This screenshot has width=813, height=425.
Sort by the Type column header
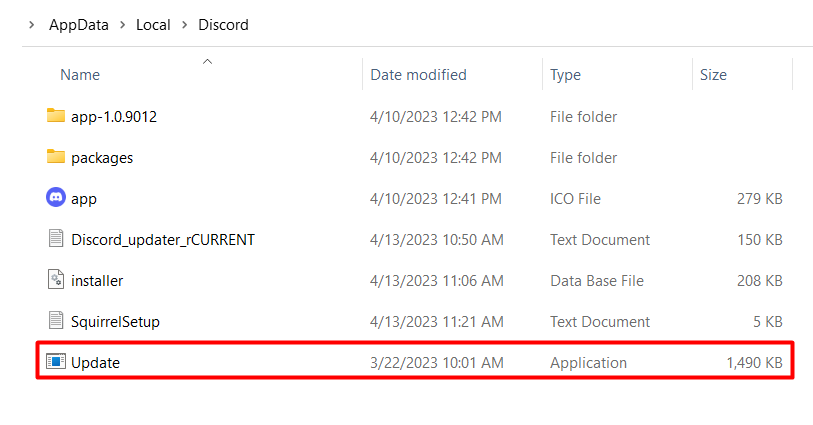coord(565,75)
